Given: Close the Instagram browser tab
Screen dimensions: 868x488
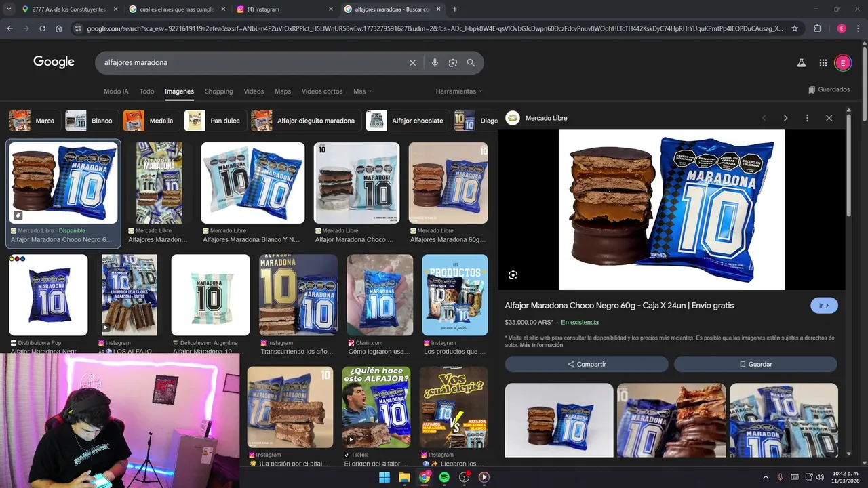Looking at the screenshot, I should click(331, 9).
